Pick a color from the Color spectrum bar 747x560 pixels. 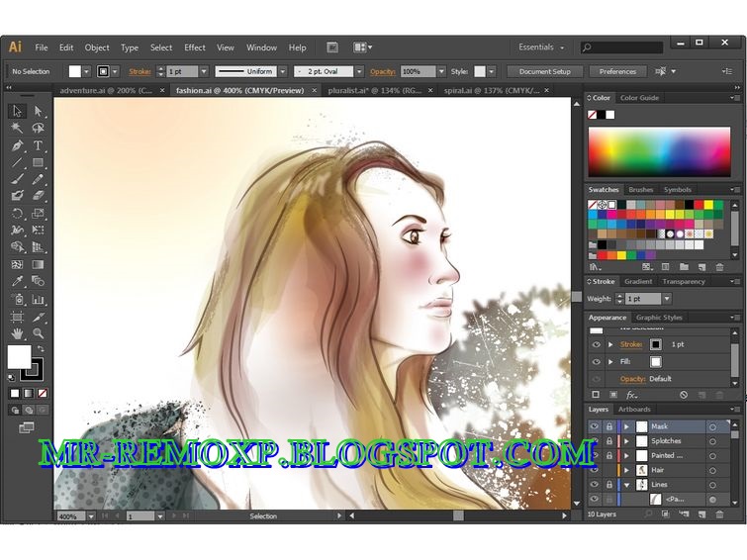tap(659, 152)
